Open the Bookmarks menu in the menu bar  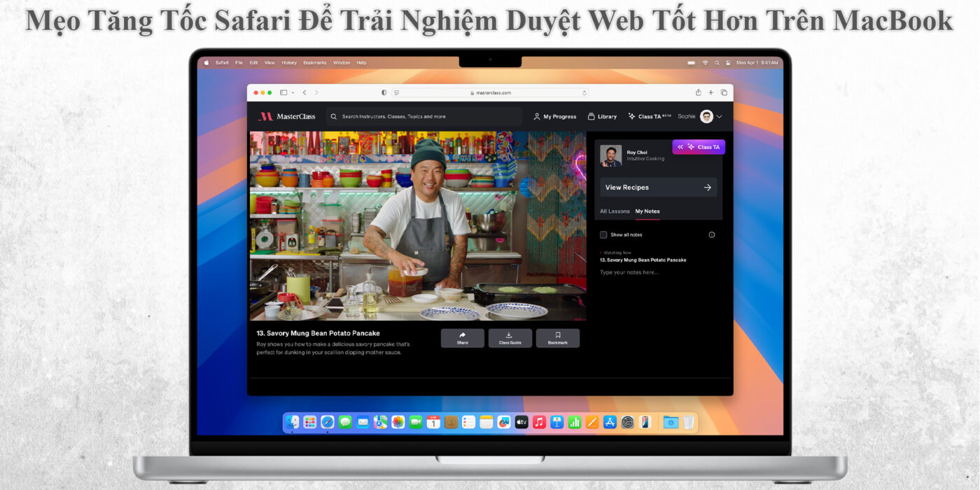[x=314, y=62]
